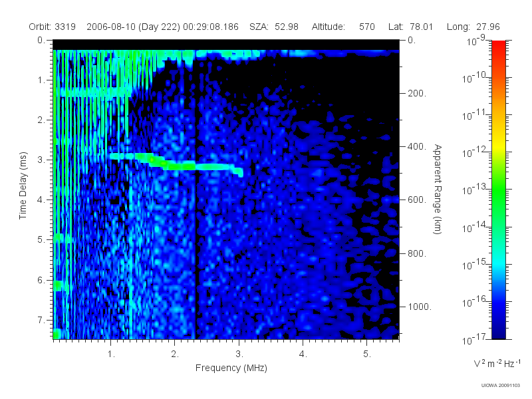This screenshot has width=532, height=399.
Task: Click the '4.' tick on time delay axis
Action: pyautogui.click(x=41, y=200)
